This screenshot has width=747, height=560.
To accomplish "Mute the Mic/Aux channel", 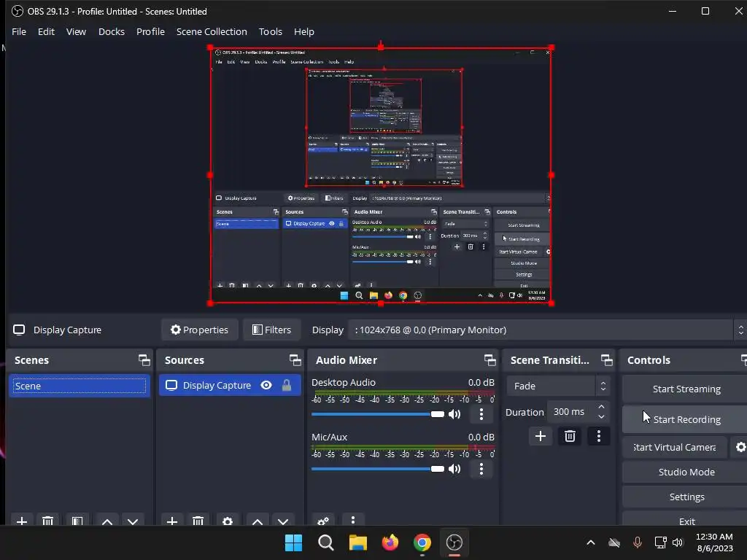I will (454, 469).
